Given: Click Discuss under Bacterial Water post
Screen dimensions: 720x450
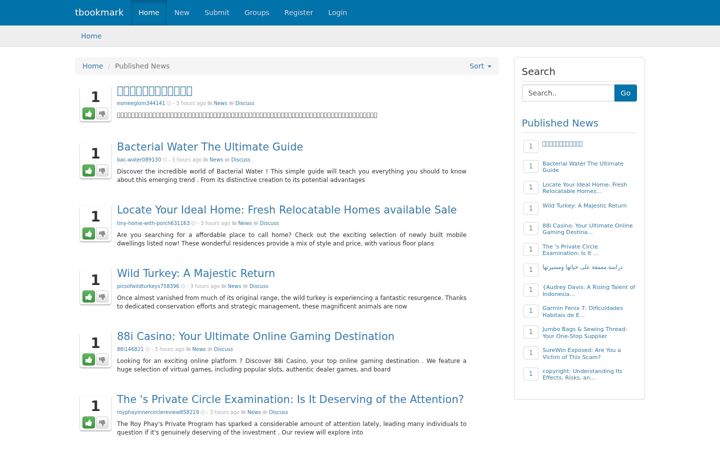Looking at the screenshot, I should pos(240,160).
